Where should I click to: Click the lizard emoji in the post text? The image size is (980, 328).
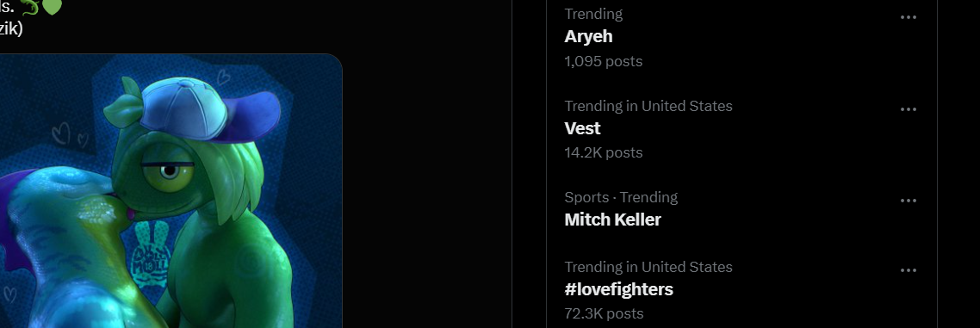click(x=28, y=6)
